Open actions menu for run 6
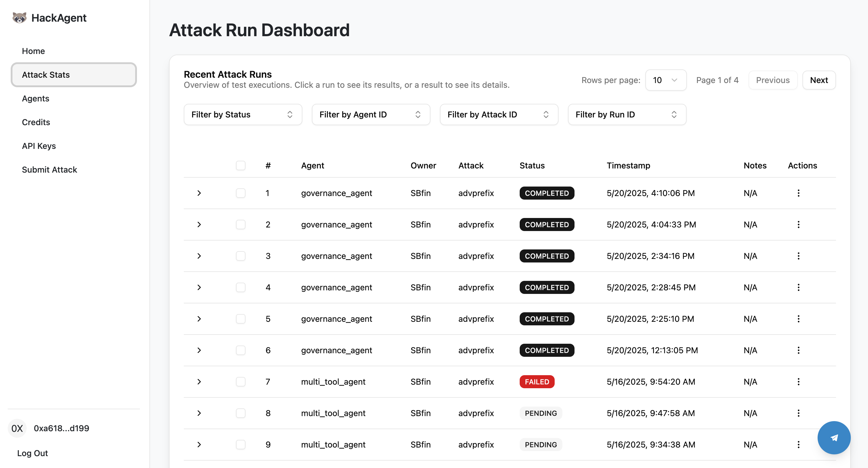The image size is (868, 468). click(x=798, y=350)
